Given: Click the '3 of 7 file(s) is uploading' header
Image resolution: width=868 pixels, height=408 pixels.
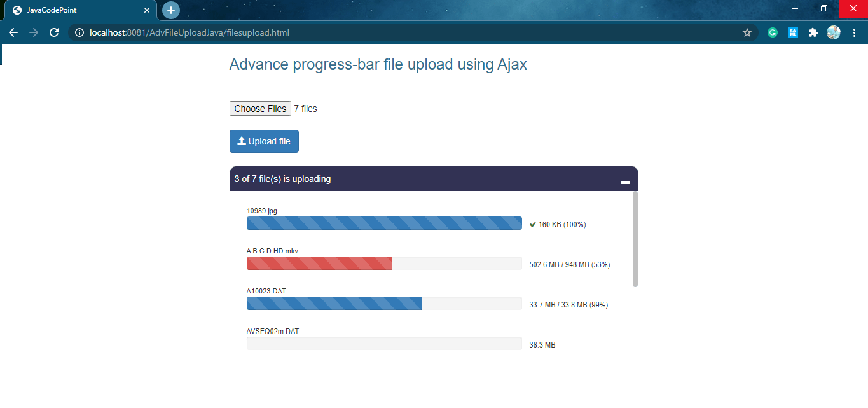Looking at the screenshot, I should pos(282,179).
